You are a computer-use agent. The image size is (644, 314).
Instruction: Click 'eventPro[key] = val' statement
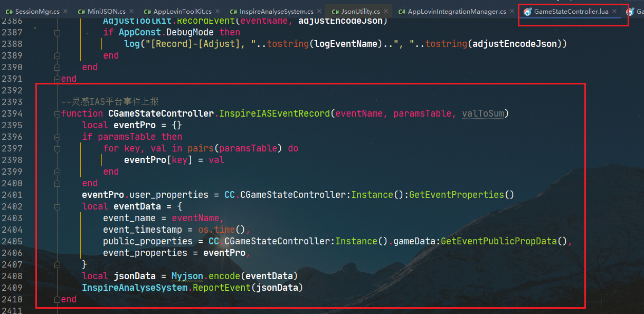174,160
